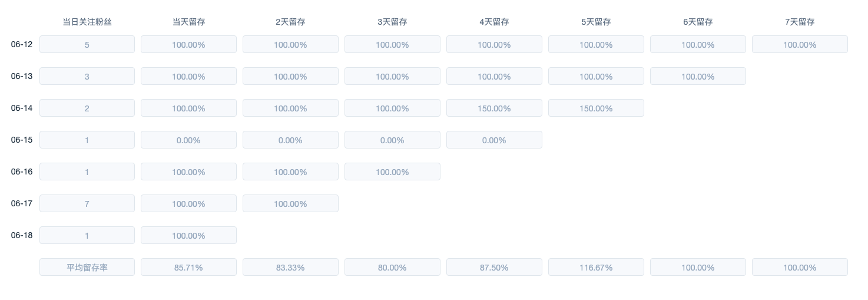The image size is (868, 300).
Task: Select the 06-18 当天留存 100.00% cell
Action: (188, 236)
